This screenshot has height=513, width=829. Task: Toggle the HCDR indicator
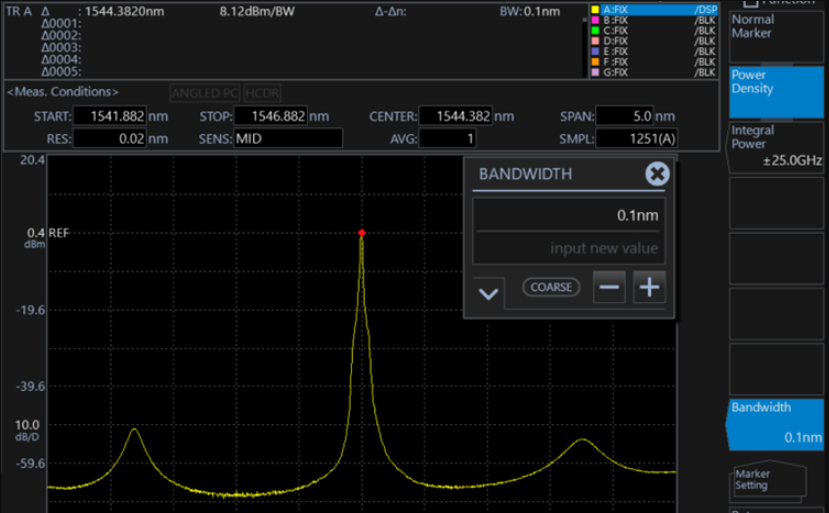(x=262, y=93)
